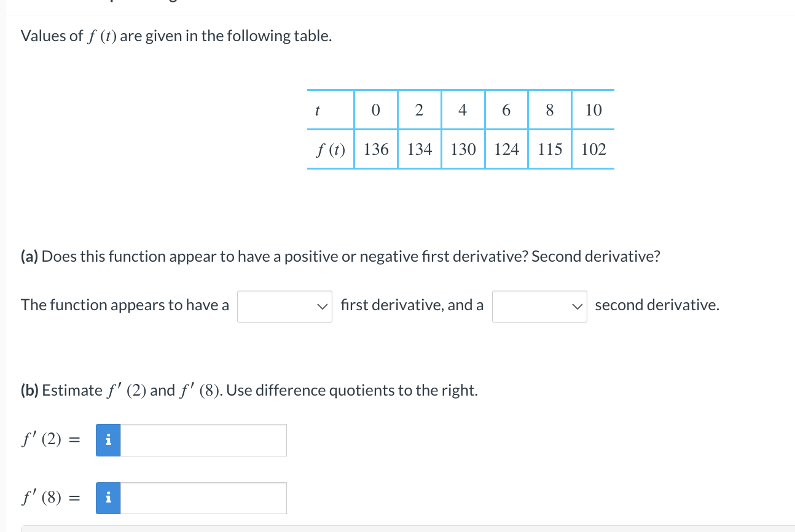The height and width of the screenshot is (532, 795).
Task: Click the table cell with value 124
Action: (x=506, y=149)
